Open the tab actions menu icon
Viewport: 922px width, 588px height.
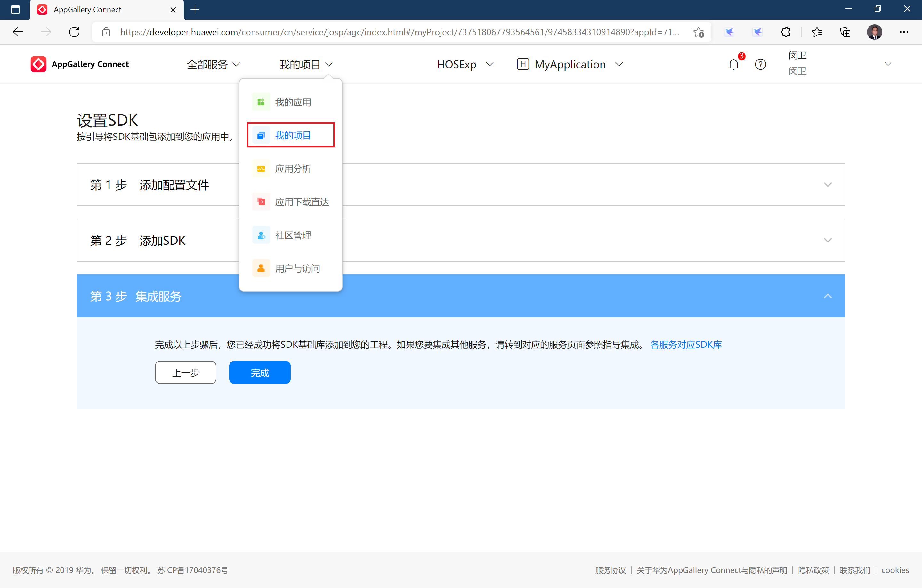point(15,10)
